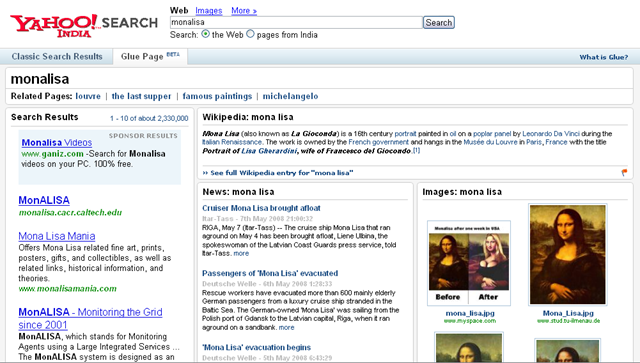Image resolution: width=640 pixels, height=363 pixels.
Task: Click the Before/After Mona Lisa thumbnail
Action: click(x=469, y=263)
